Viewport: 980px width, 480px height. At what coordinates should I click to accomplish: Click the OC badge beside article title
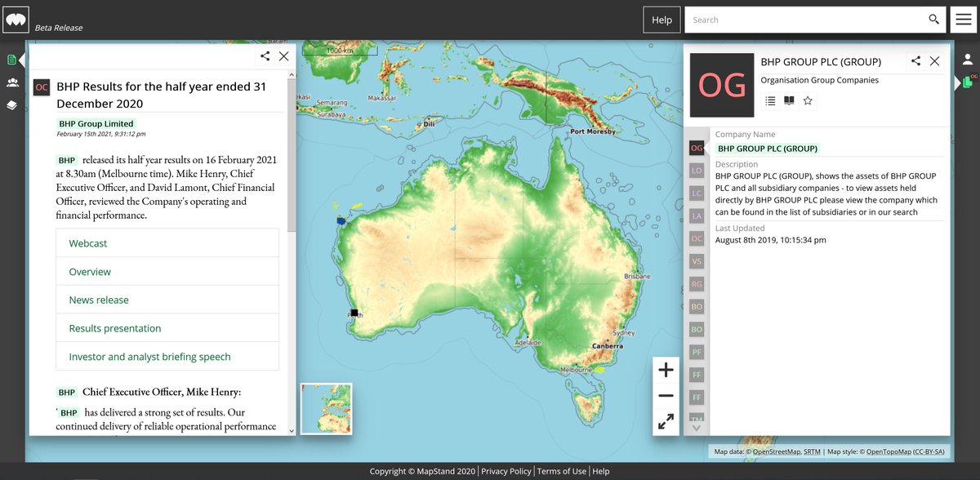42,87
